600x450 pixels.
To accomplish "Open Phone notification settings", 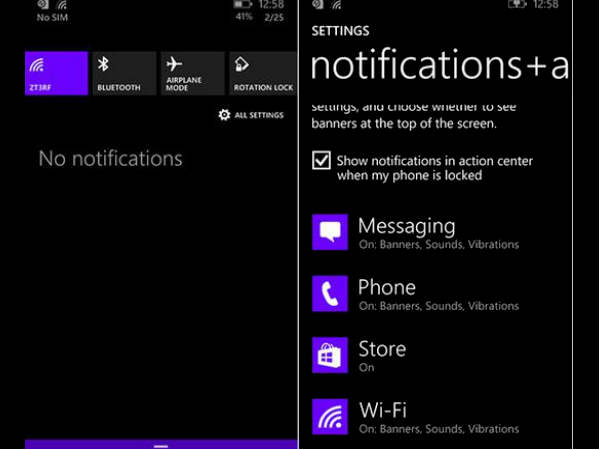I will click(438, 294).
